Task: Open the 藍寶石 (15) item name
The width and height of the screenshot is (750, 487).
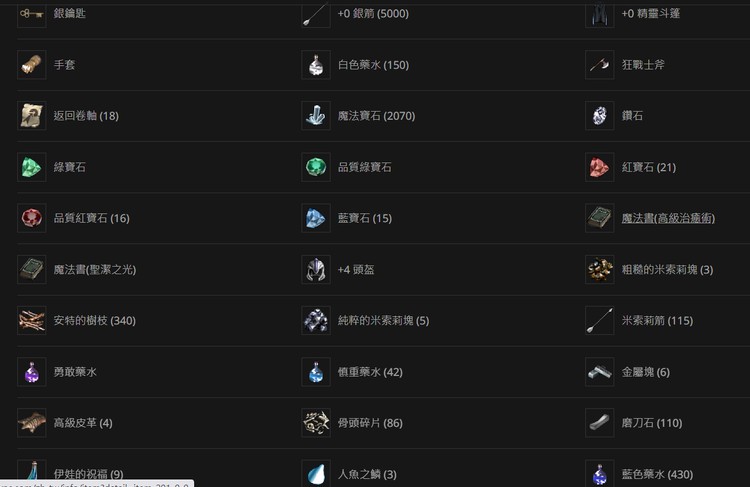Action: pyautogui.click(x=364, y=218)
